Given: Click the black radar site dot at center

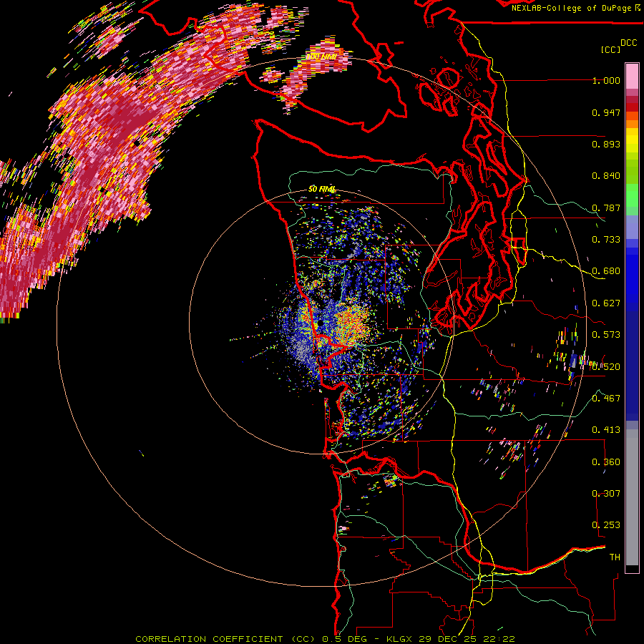Looking at the screenshot, I should (321, 323).
